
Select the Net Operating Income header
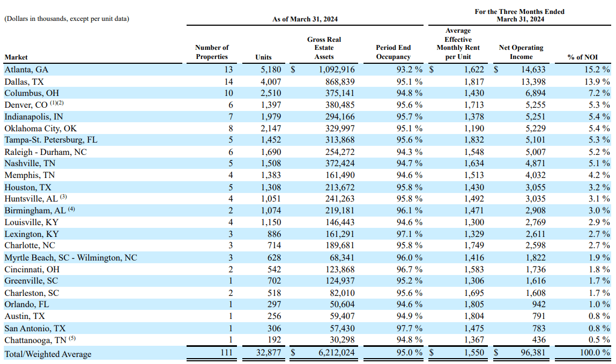521,51
